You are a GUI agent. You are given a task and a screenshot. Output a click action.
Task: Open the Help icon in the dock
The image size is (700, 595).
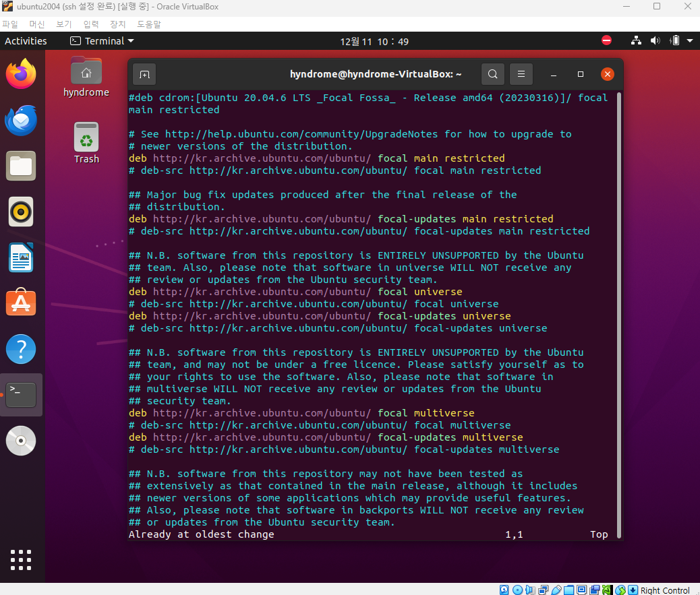tap(21, 349)
